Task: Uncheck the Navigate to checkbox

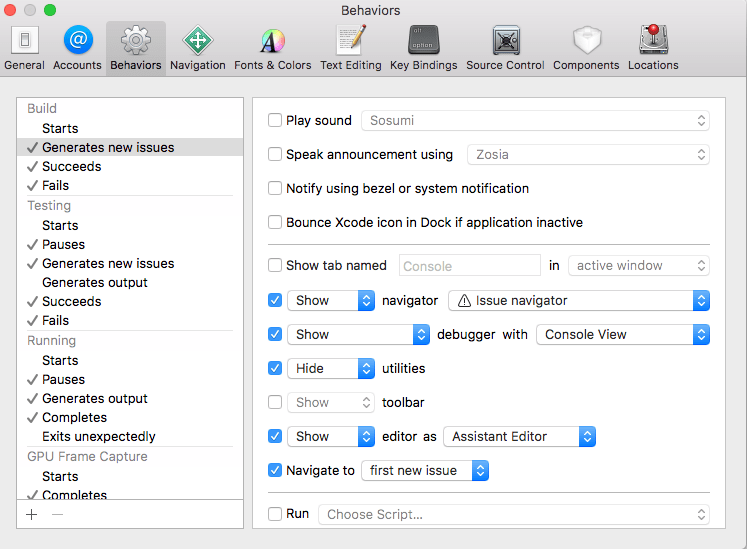Action: [x=275, y=471]
